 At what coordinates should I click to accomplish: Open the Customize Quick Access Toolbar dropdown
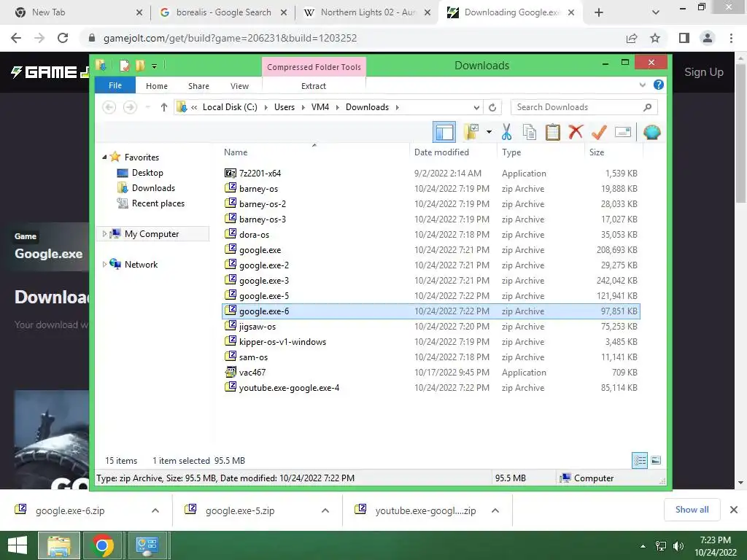click(x=154, y=66)
